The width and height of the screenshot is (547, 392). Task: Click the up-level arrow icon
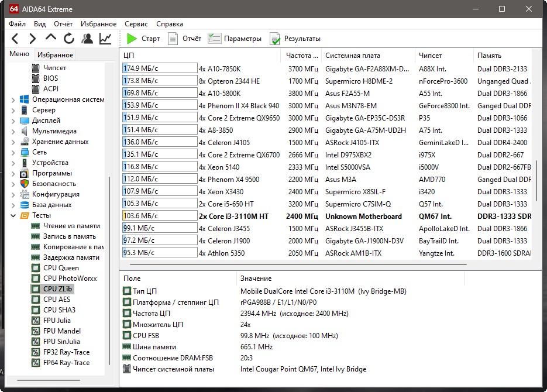(50, 37)
